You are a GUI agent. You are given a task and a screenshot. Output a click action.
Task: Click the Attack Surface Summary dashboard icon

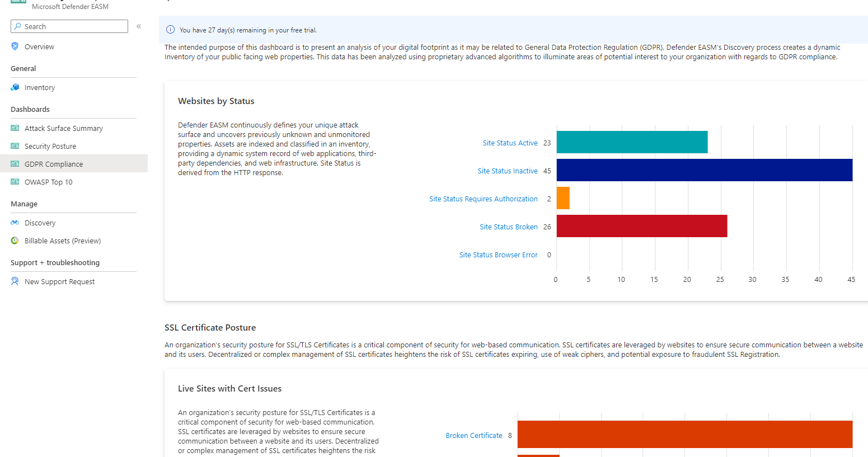tap(15, 128)
